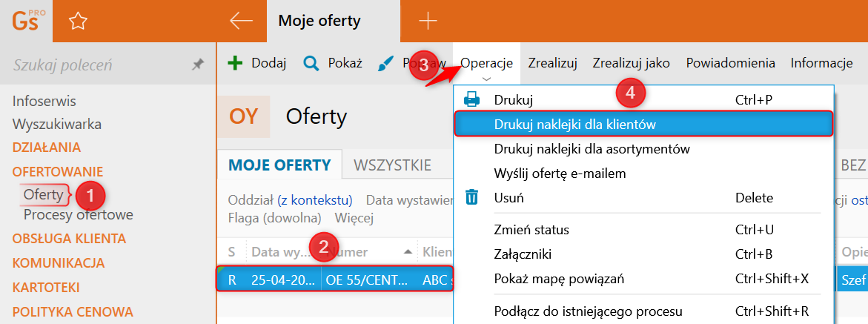Click the z kontekstu link
This screenshot has height=324, width=868.
tap(314, 200)
